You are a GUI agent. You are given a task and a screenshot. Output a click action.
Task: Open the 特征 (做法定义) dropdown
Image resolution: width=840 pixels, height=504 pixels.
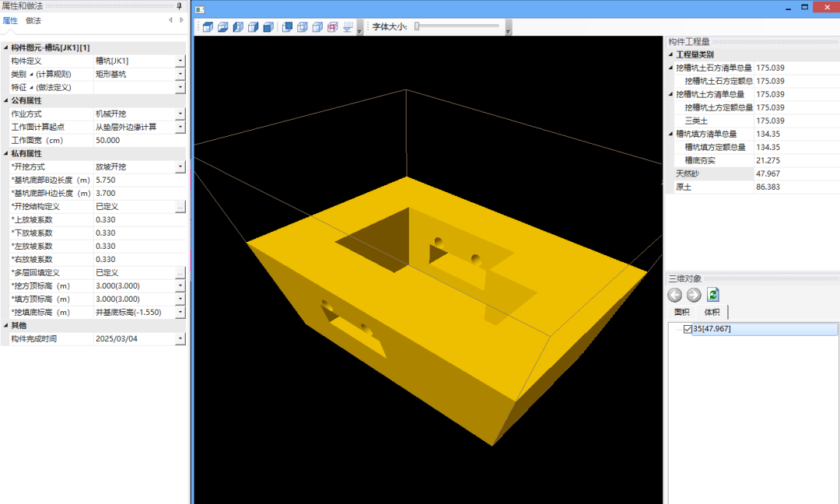pyautogui.click(x=180, y=87)
